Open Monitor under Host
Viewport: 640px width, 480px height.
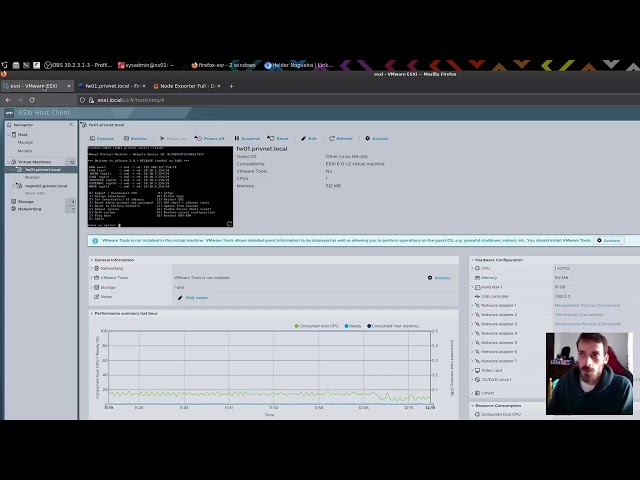click(x=25, y=151)
